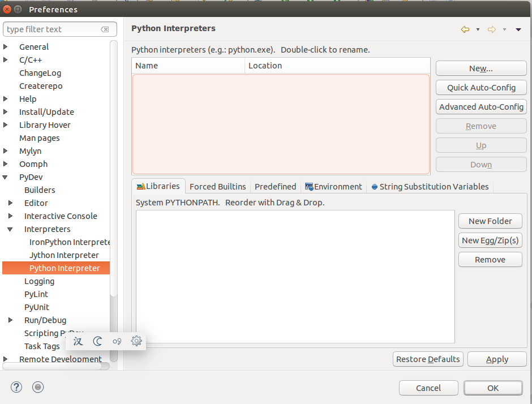Click the punctuation mode input toolbar icon
The height and width of the screenshot is (404, 532).
point(117,341)
